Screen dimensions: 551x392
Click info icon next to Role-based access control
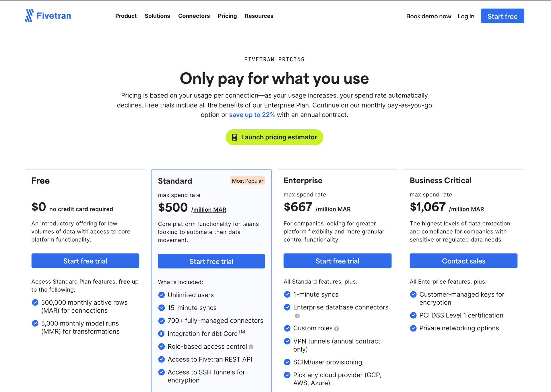[251, 347]
